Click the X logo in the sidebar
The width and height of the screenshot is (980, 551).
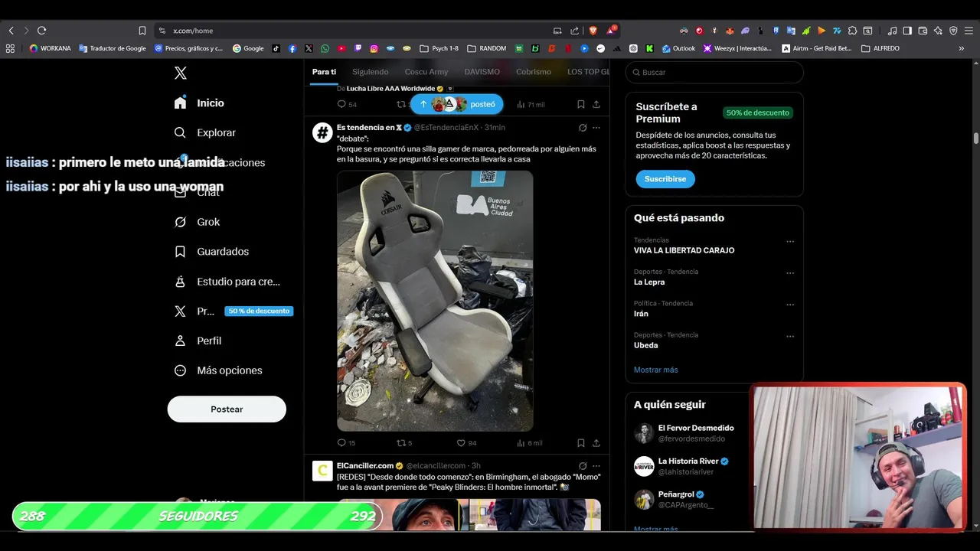pyautogui.click(x=180, y=73)
